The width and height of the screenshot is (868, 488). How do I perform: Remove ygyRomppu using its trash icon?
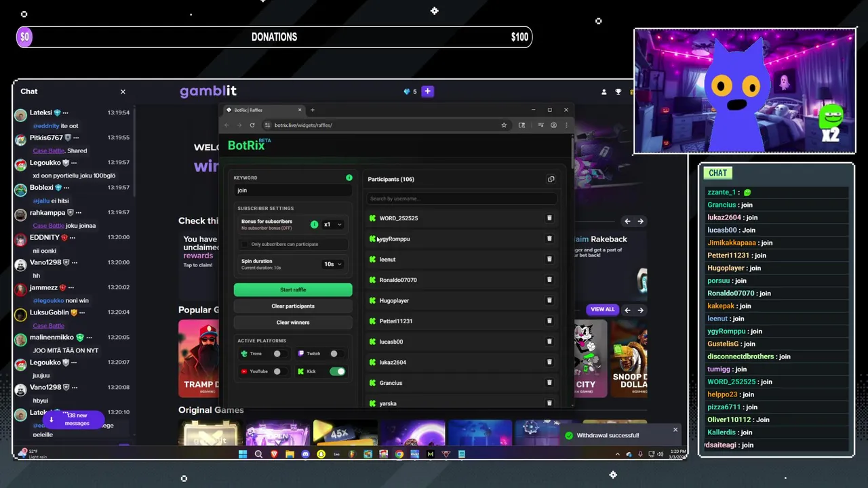549,239
